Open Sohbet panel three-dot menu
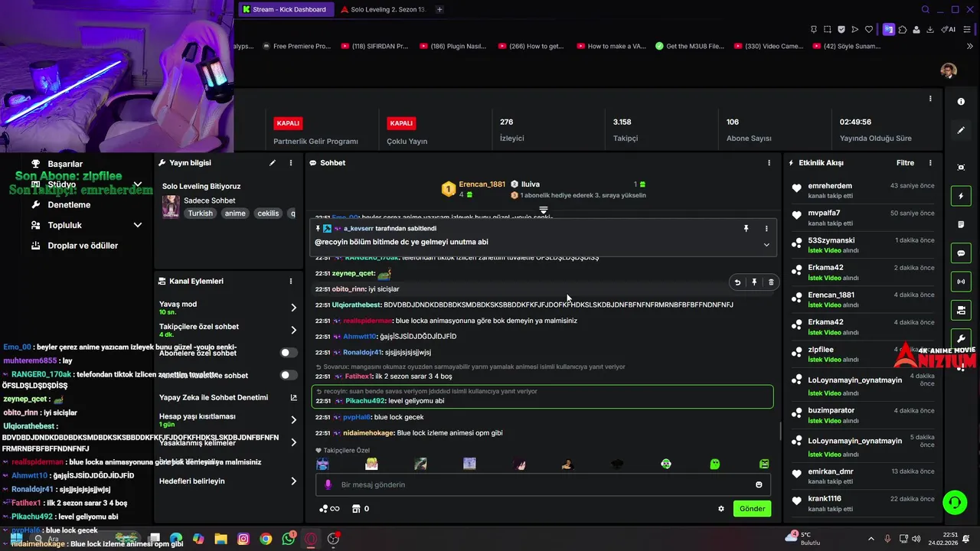 tap(769, 163)
